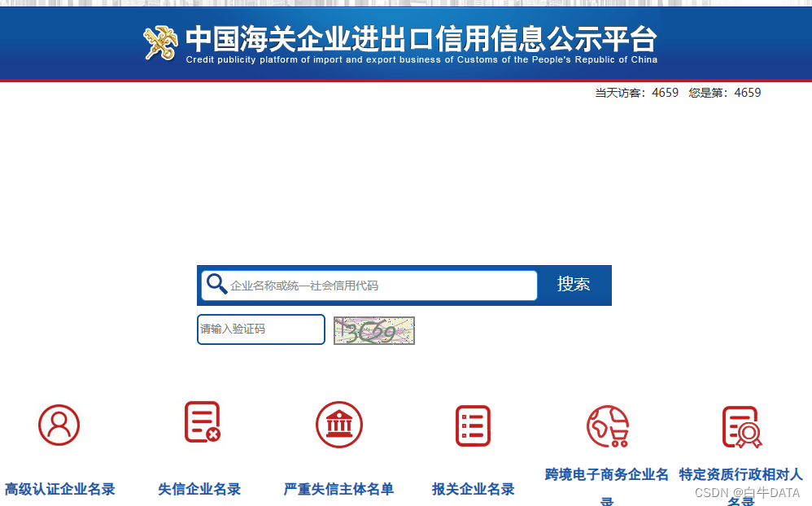Click the 中国海关企业进出口信用信息公示平台 title

point(421,38)
